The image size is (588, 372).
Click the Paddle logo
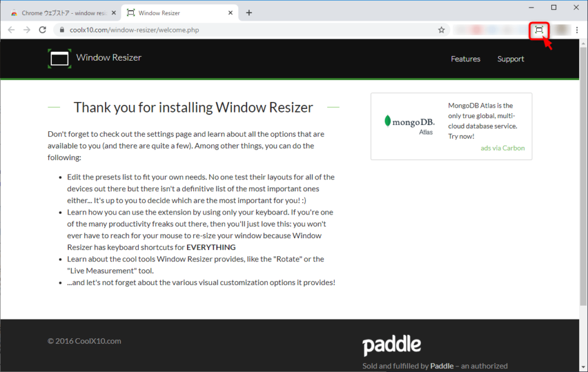[392, 344]
